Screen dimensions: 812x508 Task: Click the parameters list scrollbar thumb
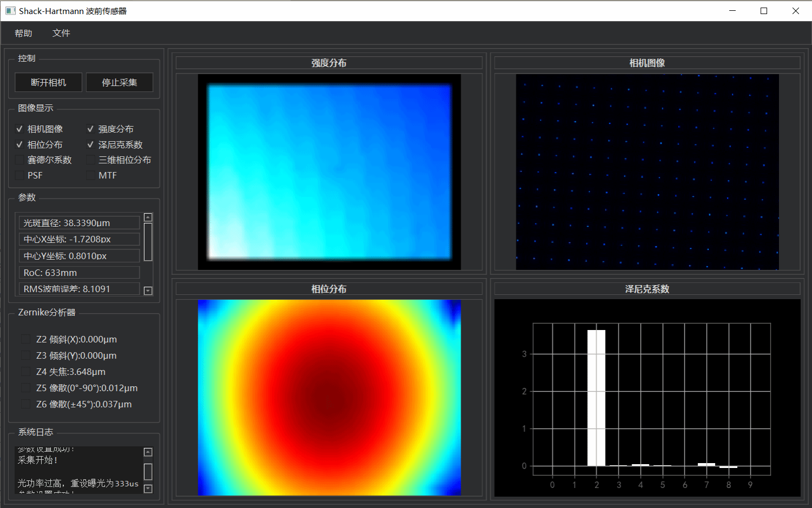[148, 242]
